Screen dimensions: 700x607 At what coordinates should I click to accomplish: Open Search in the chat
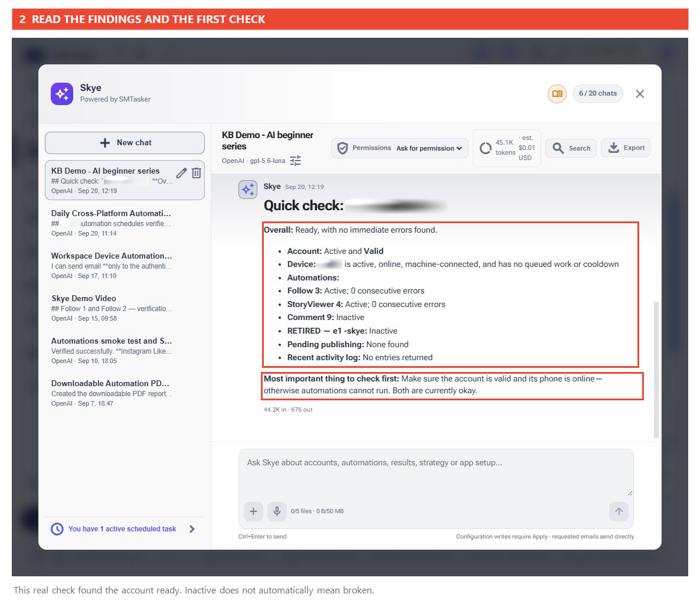[571, 148]
